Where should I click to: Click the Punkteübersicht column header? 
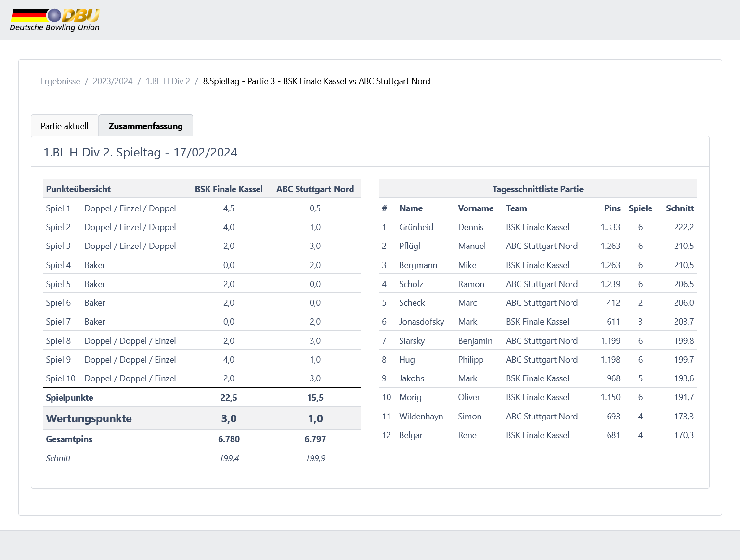[x=78, y=189]
